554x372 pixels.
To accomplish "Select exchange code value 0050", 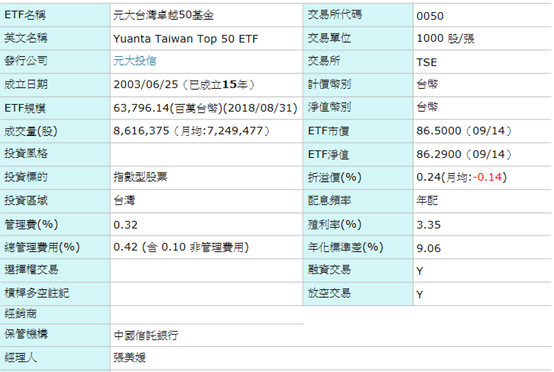I will 430,16.
